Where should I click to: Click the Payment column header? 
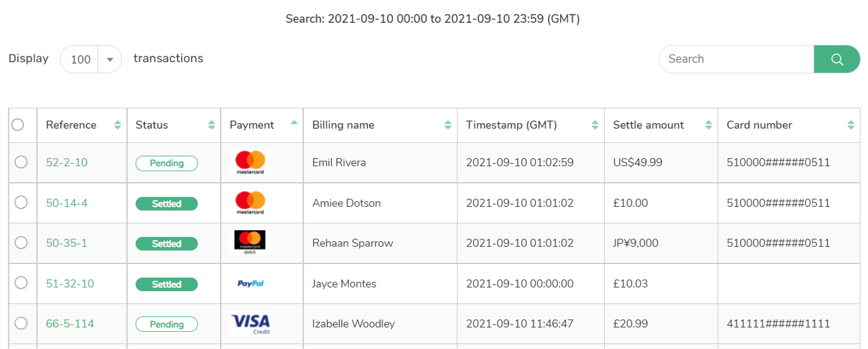[252, 125]
